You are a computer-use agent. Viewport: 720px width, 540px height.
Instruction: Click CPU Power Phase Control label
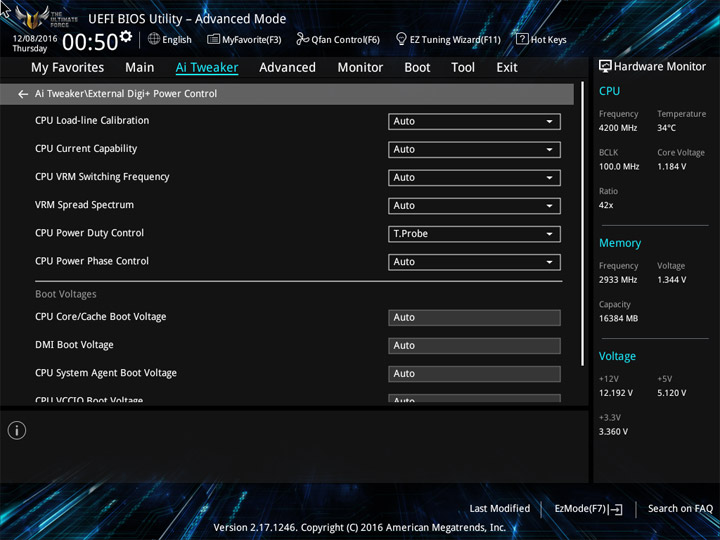92,261
